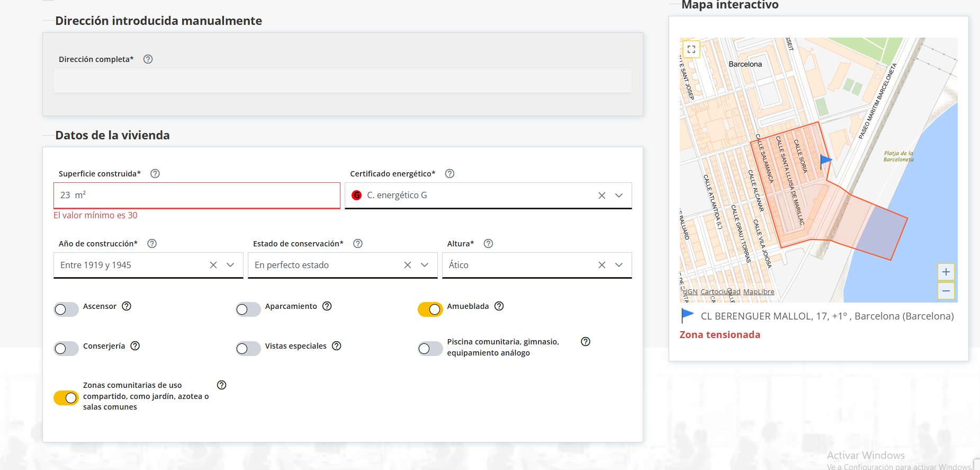The height and width of the screenshot is (470, 980).
Task: Expand the Año de construcción dropdown
Action: pos(230,265)
